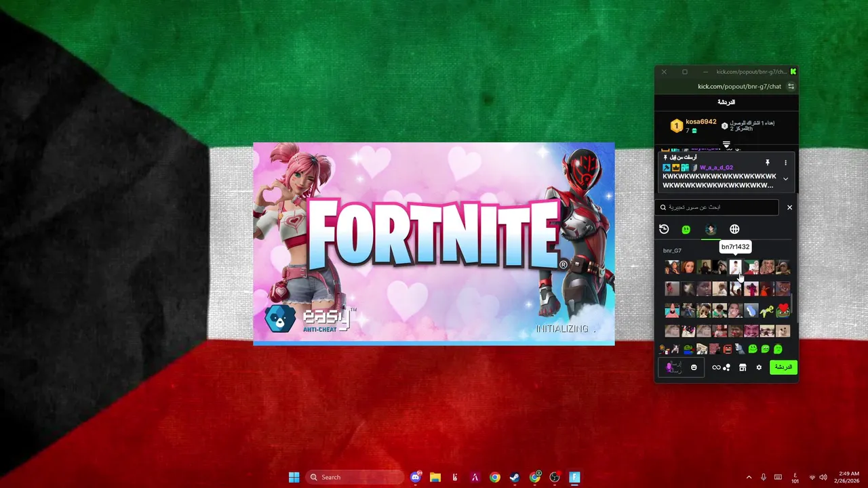Screen dimensions: 868x488
Task: Click top gifter kosa6942
Action: coord(701,122)
